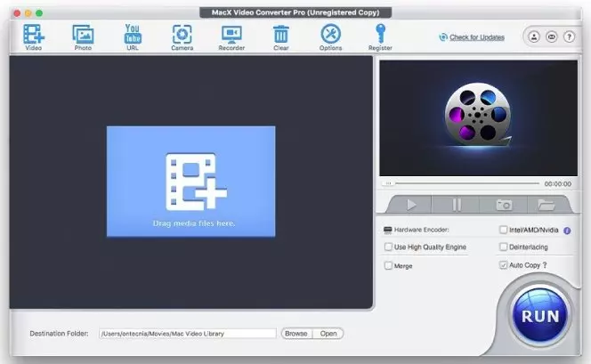Launch the Camera recorder

point(182,36)
